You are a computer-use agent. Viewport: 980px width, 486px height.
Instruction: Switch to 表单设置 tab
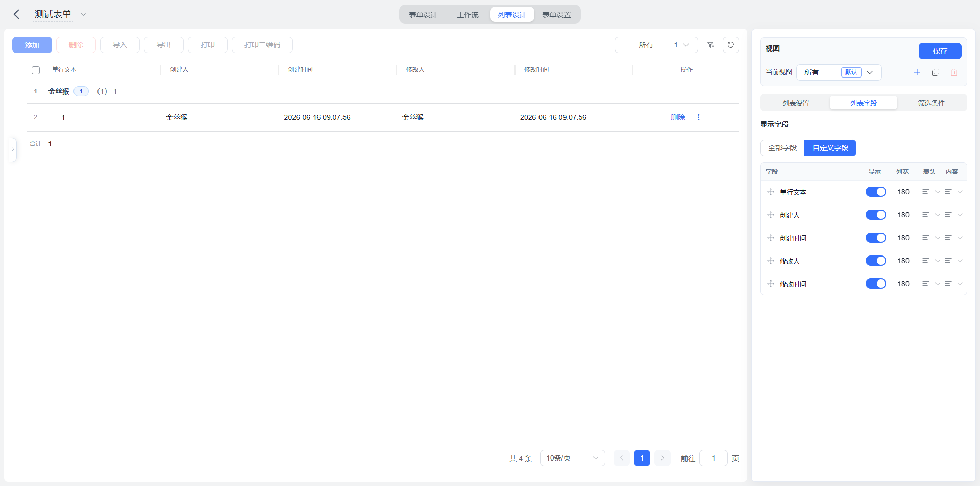pyautogui.click(x=556, y=15)
